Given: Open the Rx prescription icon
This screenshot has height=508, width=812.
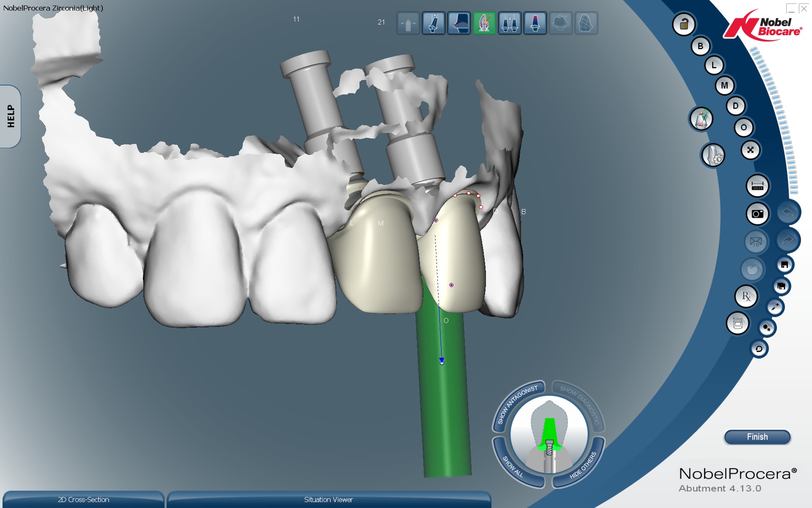Looking at the screenshot, I should [x=746, y=296].
